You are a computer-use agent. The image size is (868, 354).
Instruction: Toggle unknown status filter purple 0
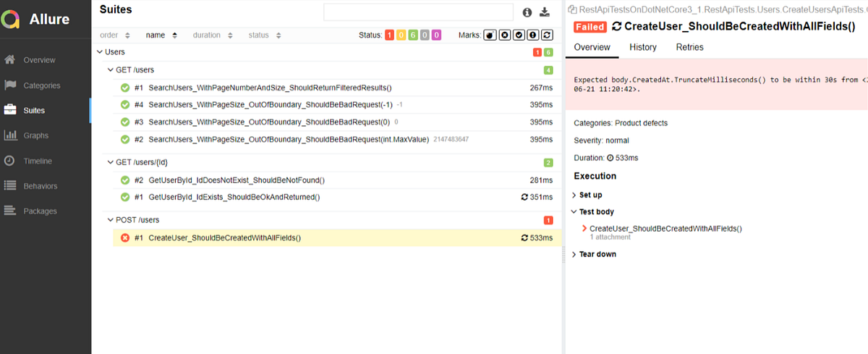coord(436,35)
